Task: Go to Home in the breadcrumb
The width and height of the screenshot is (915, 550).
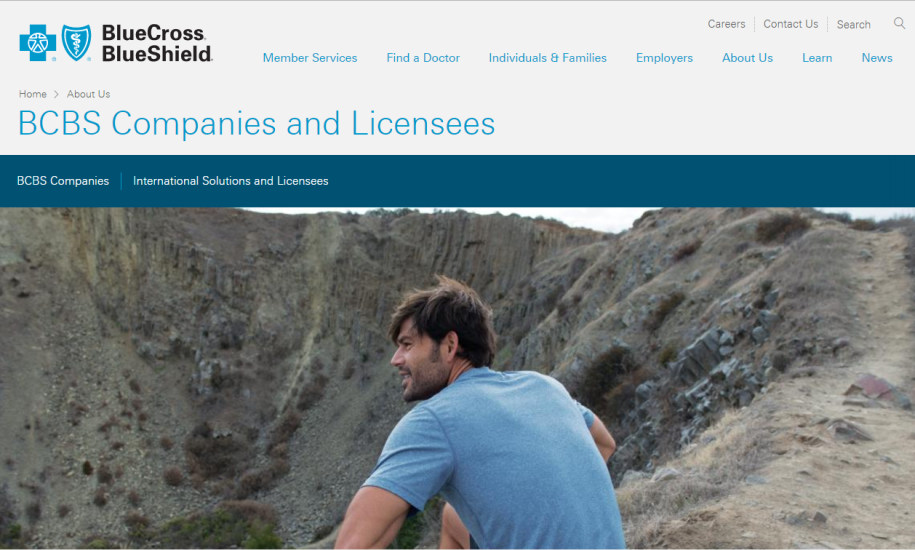Action: 33,94
